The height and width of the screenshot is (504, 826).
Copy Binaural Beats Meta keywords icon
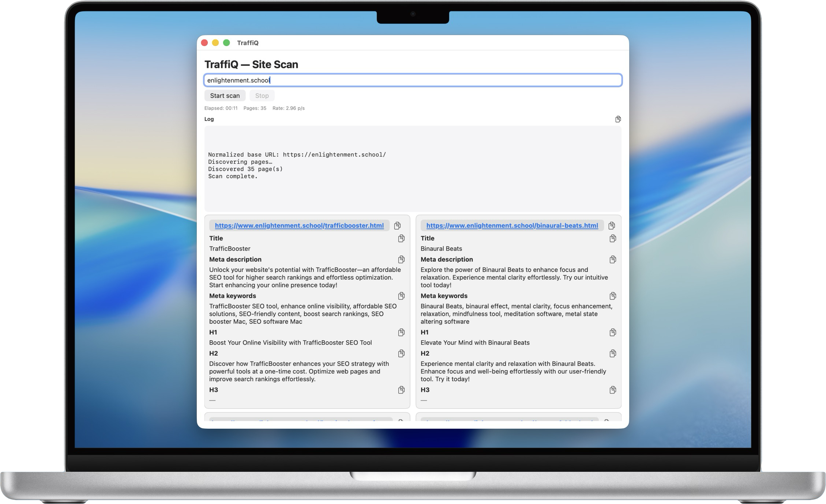click(x=613, y=296)
